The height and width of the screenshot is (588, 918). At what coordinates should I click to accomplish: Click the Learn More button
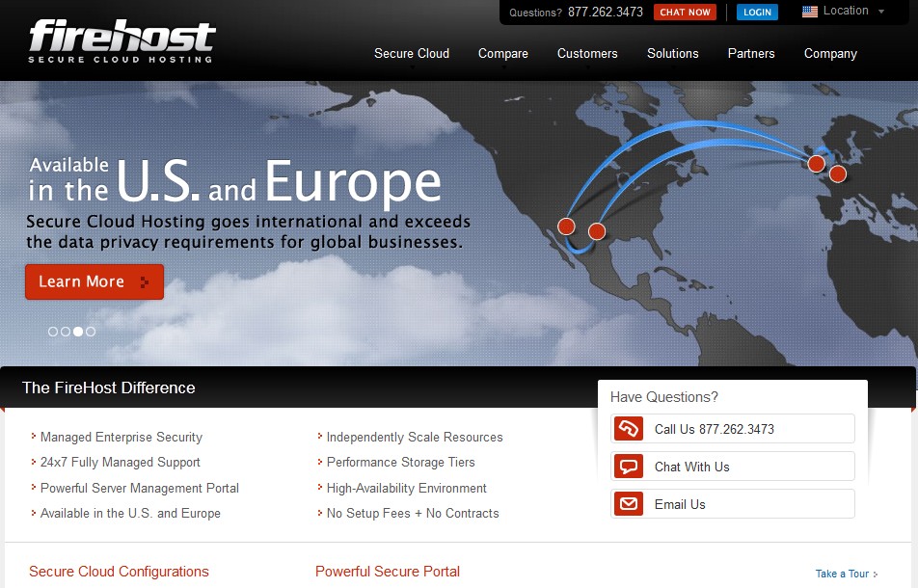tap(94, 282)
